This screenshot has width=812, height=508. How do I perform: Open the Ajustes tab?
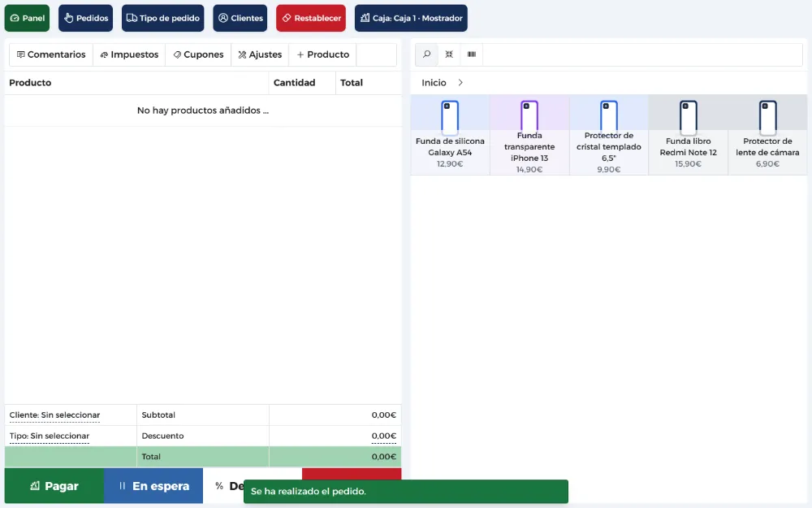pos(260,54)
